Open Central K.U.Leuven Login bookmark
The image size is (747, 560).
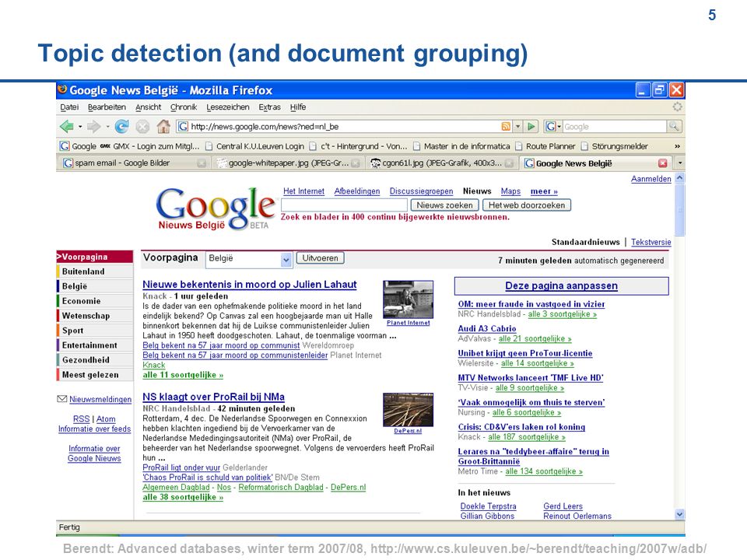click(x=254, y=146)
